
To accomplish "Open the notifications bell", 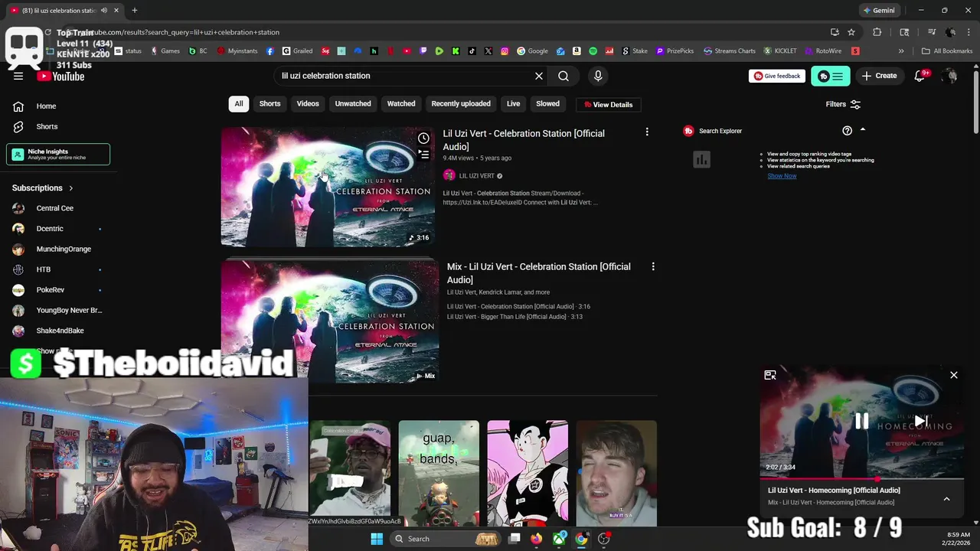I will [921, 76].
